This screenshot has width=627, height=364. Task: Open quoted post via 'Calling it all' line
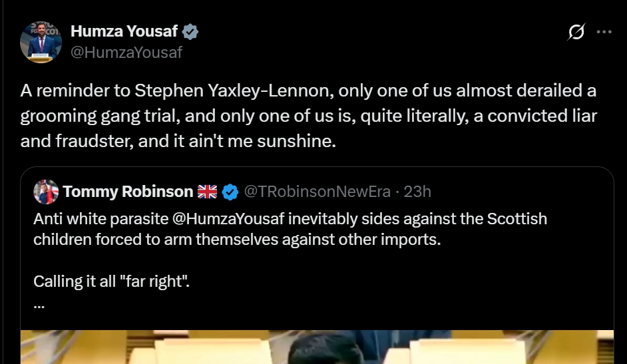coord(111,281)
